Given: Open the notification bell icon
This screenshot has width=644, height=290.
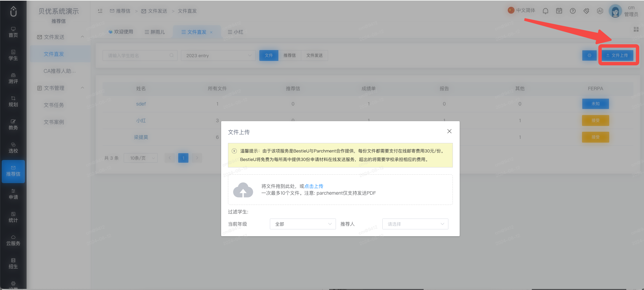Looking at the screenshot, I should click(x=546, y=11).
